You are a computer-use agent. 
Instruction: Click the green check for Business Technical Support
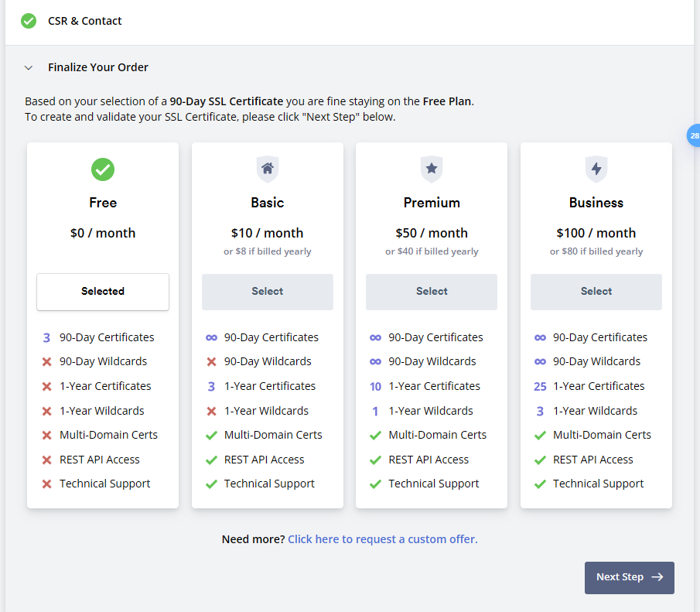tap(540, 484)
